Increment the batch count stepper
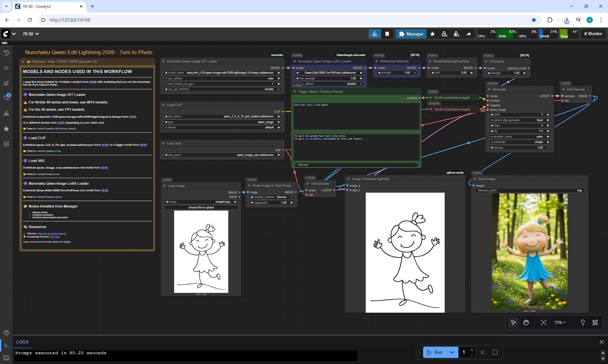The image size is (608, 364). pos(472,350)
